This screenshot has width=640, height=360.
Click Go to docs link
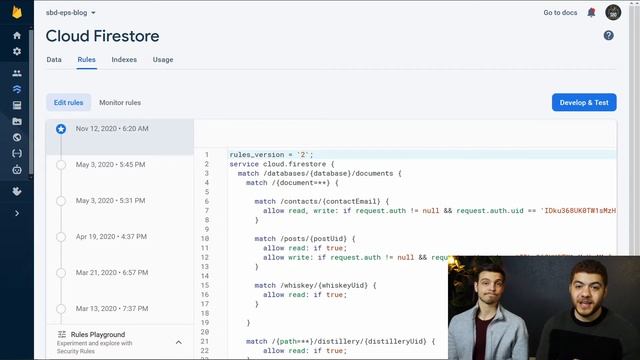click(x=560, y=13)
